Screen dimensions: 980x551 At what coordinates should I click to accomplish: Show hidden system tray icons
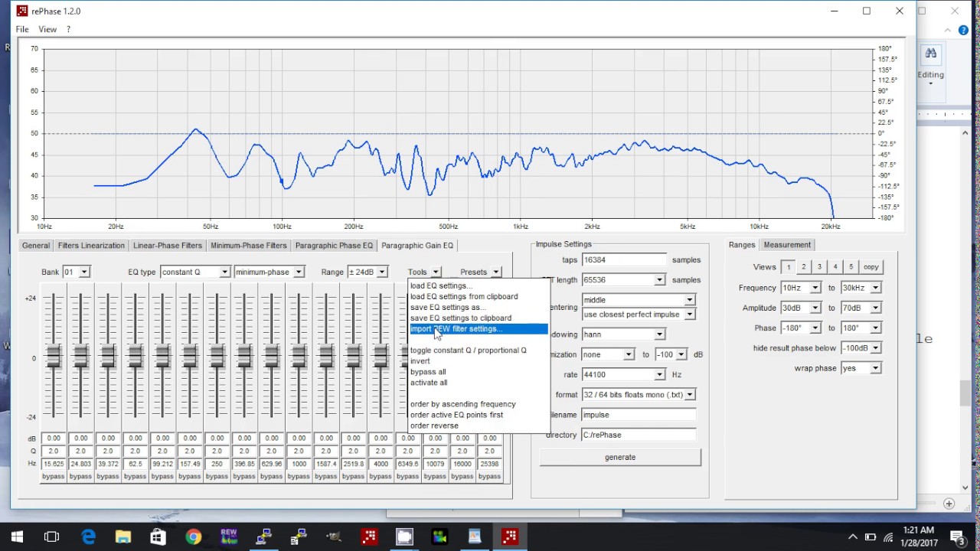click(x=853, y=537)
